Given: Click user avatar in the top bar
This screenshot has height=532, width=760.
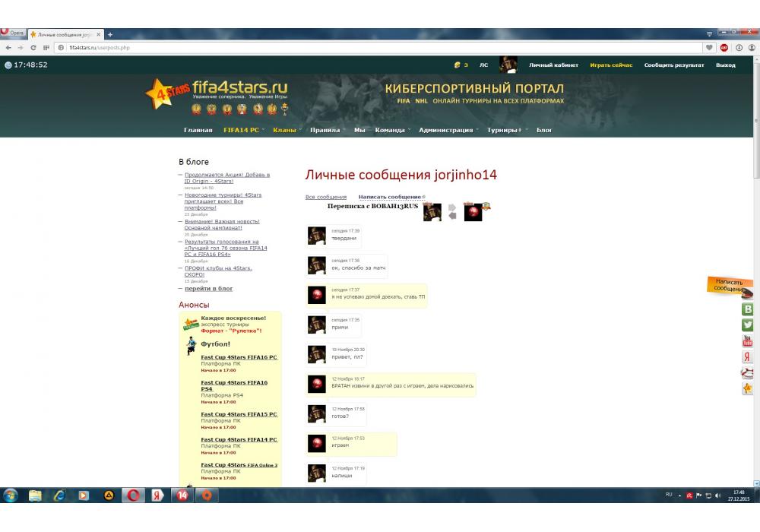Looking at the screenshot, I should pyautogui.click(x=508, y=65).
